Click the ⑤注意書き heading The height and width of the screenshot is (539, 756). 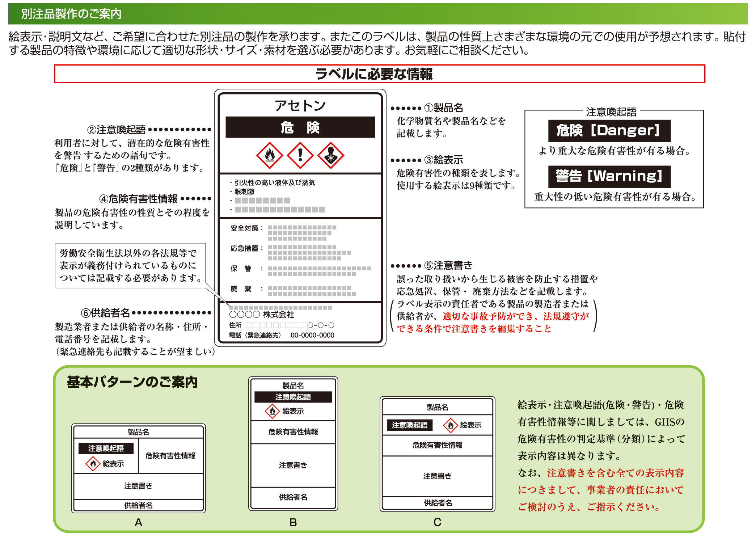point(448,265)
